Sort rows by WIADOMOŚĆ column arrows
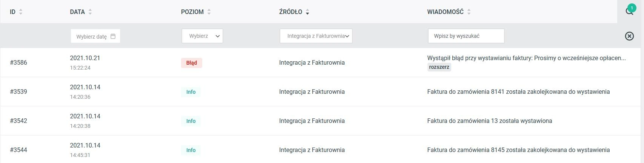 (469, 12)
